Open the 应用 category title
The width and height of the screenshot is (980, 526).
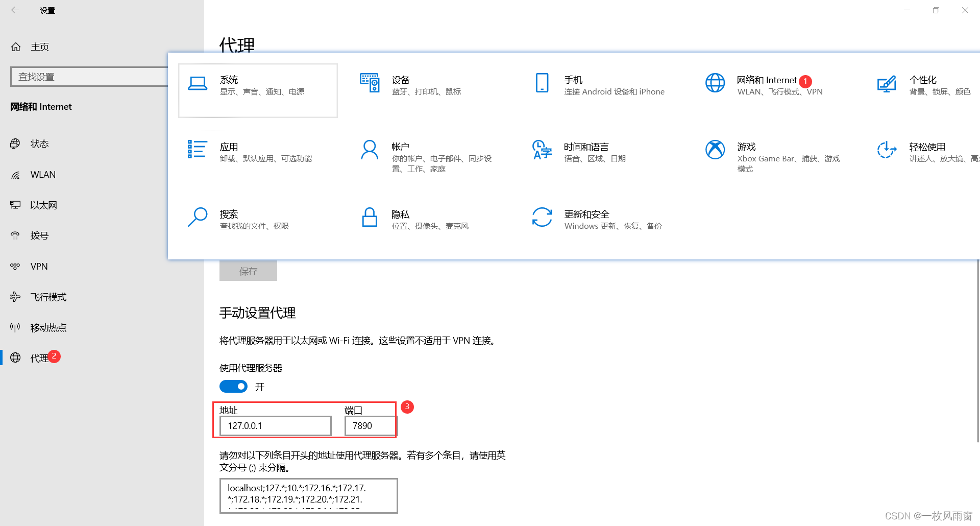229,147
